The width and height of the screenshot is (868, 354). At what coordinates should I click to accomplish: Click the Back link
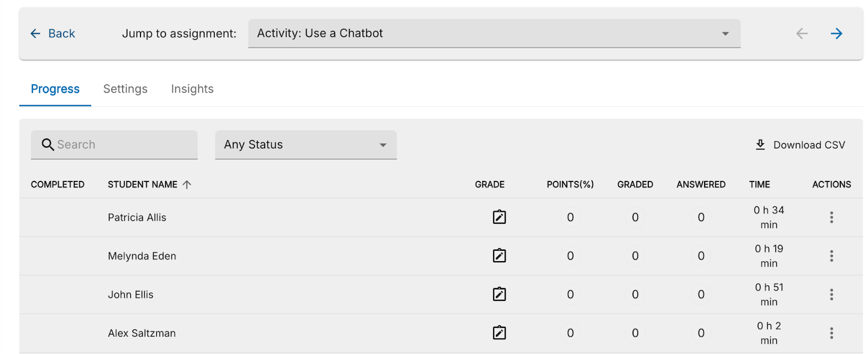(53, 34)
